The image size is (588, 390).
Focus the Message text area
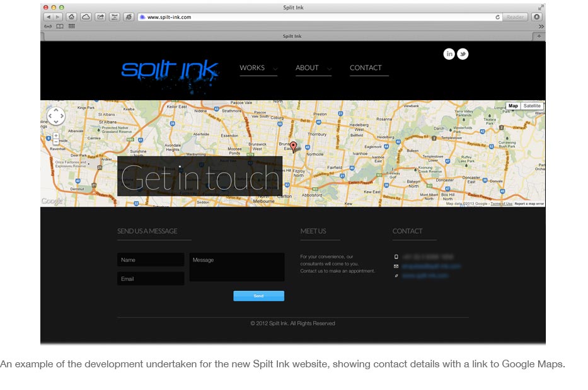click(x=237, y=267)
